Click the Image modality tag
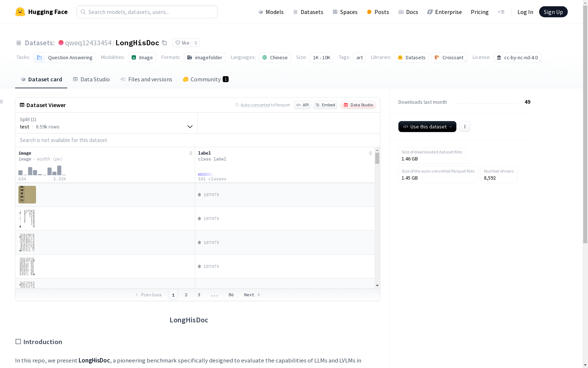The width and height of the screenshot is (588, 368). [x=142, y=57]
